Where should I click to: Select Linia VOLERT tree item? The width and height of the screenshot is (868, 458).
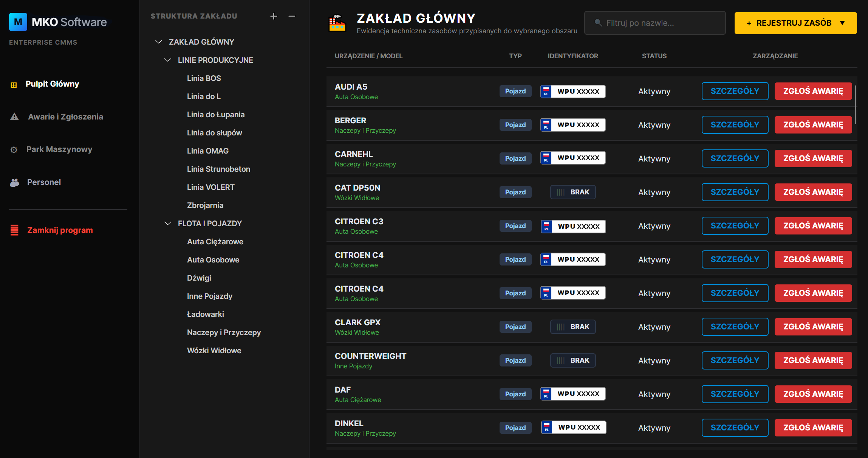point(211,187)
